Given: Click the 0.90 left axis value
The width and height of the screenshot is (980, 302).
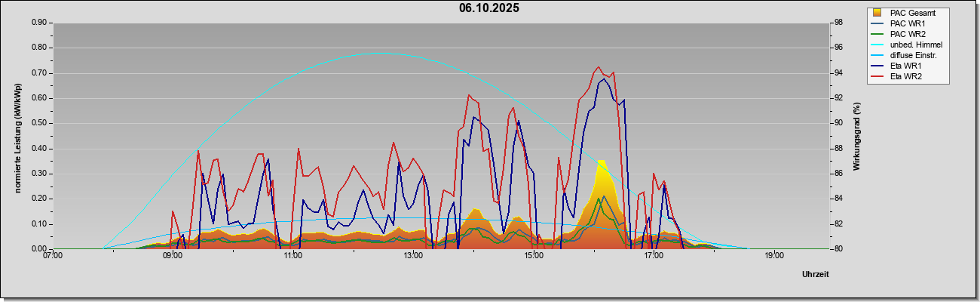Looking at the screenshot, I should pyautogui.click(x=38, y=23).
